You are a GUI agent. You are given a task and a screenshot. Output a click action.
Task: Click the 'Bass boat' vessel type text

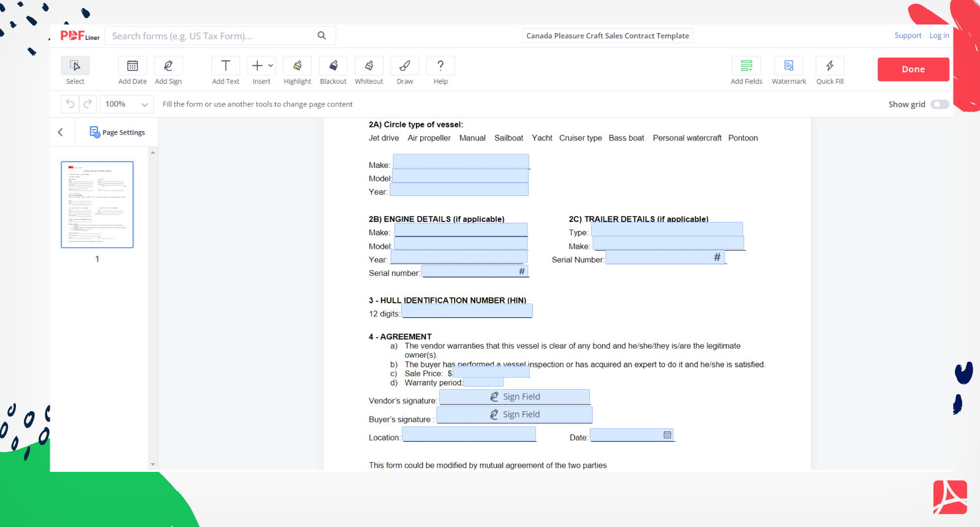click(x=627, y=138)
